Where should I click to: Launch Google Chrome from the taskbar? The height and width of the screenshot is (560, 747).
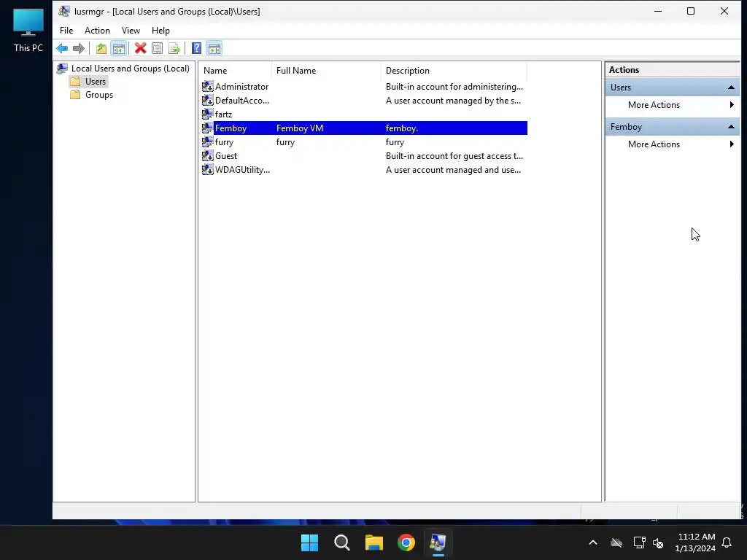point(406,542)
